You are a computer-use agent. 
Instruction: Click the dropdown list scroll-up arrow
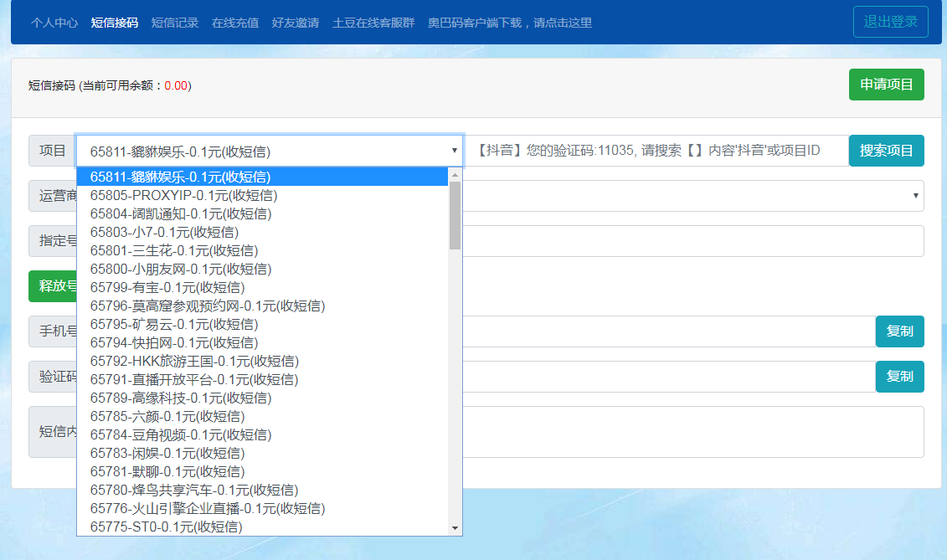click(455, 175)
